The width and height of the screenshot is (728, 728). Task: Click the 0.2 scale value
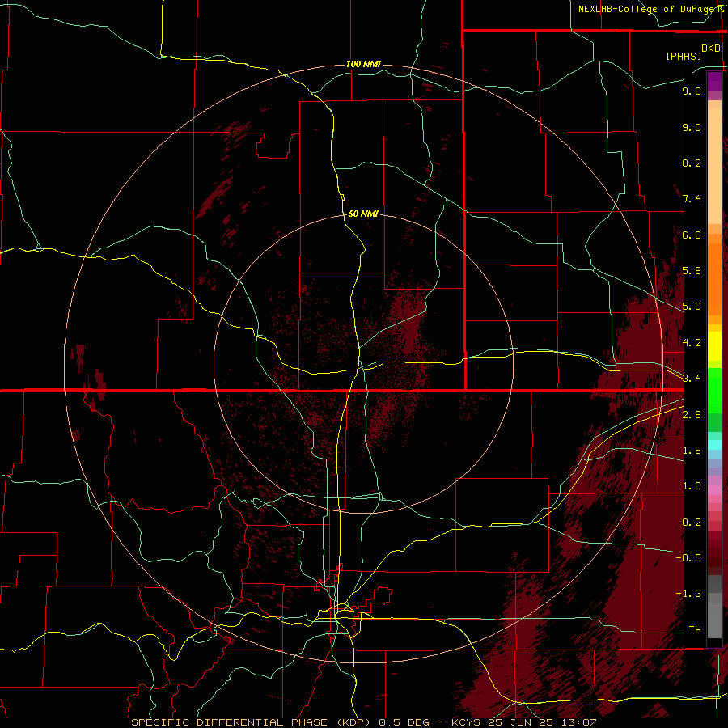(692, 523)
